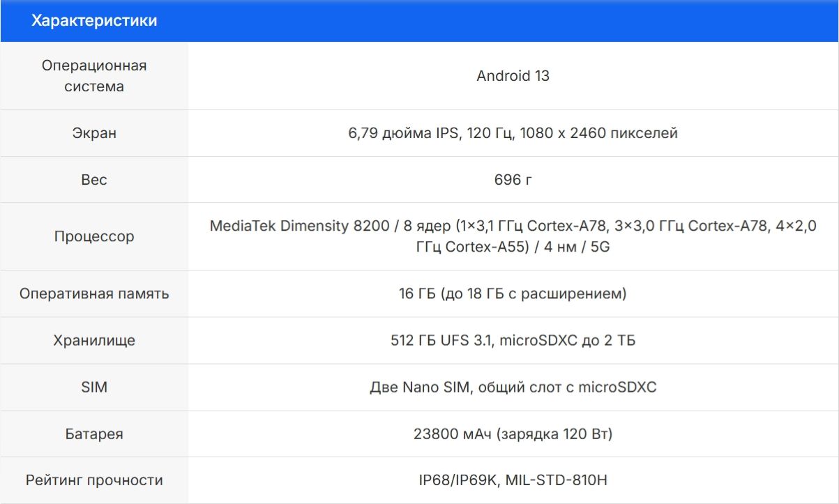Select the Процессор row label

point(93,236)
